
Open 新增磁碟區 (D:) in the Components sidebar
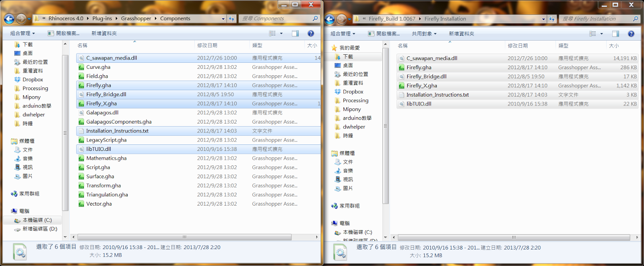tap(39, 229)
